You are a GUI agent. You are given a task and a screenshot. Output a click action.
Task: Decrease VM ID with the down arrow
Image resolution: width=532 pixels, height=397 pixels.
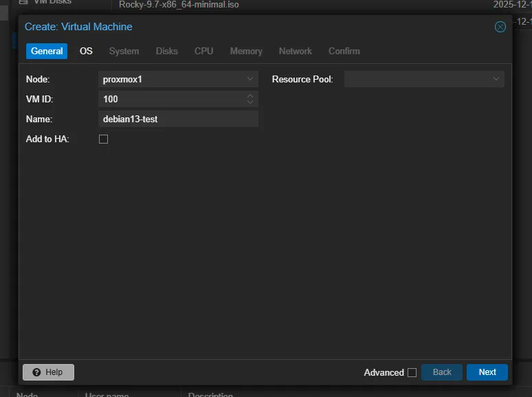click(x=250, y=102)
